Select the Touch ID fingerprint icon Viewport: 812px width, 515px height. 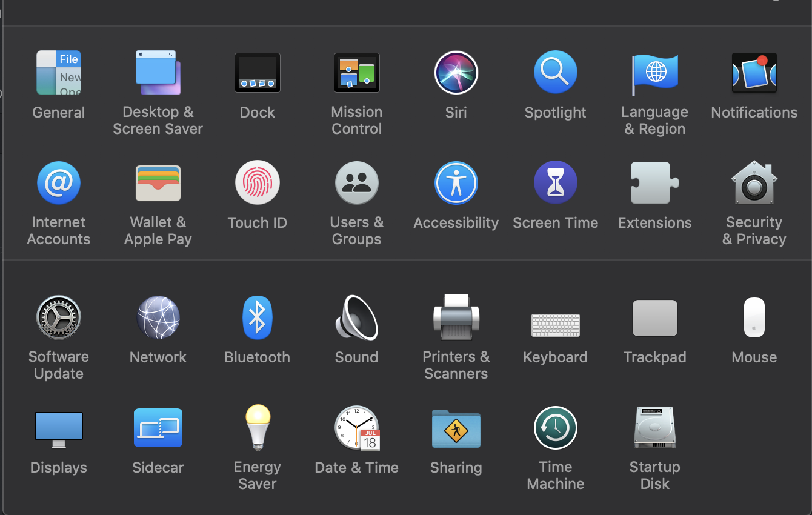(x=258, y=183)
